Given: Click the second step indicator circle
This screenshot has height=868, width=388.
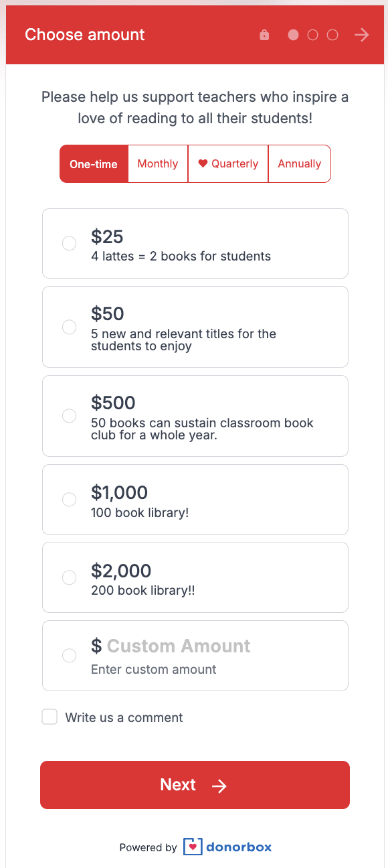Looking at the screenshot, I should coord(312,35).
